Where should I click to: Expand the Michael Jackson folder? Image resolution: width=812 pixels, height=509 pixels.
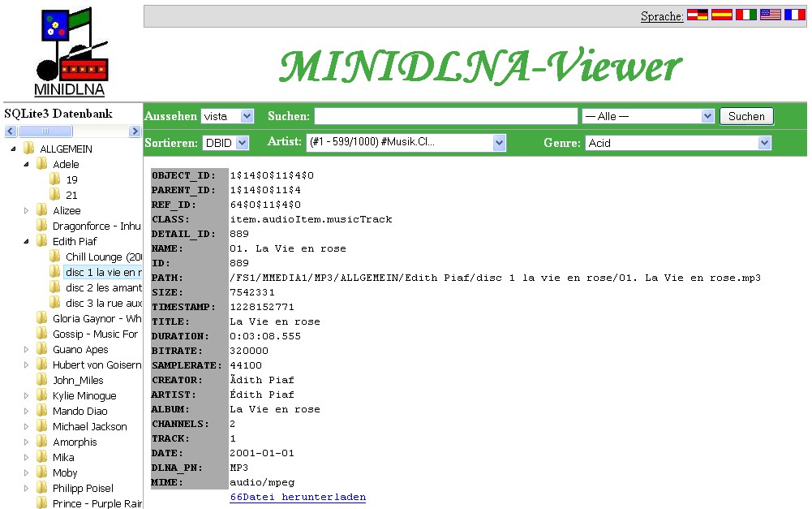click(x=27, y=426)
